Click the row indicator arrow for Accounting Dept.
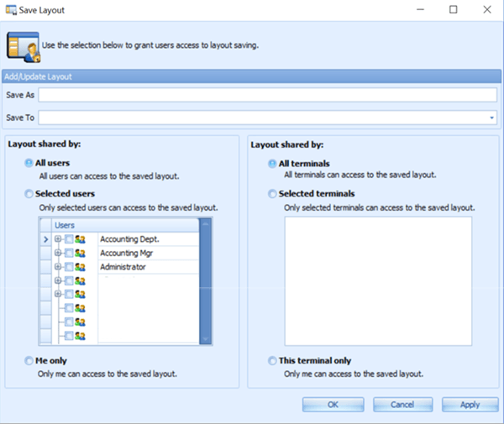 click(x=45, y=239)
